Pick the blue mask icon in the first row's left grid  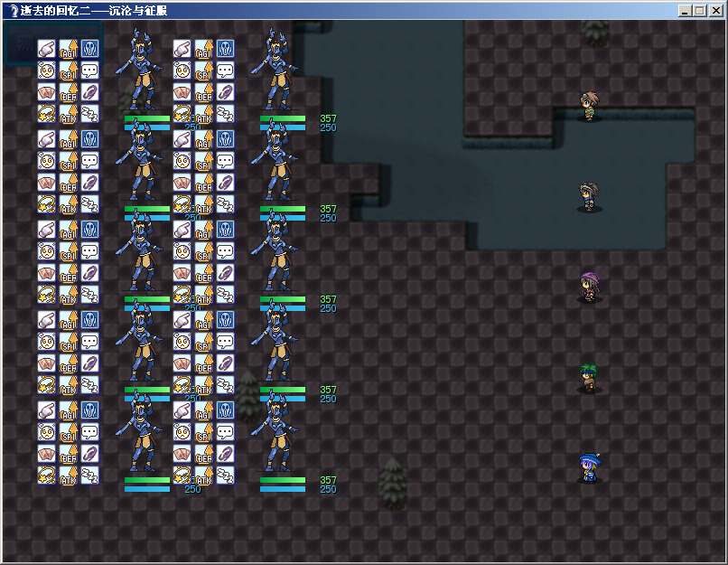90,49
